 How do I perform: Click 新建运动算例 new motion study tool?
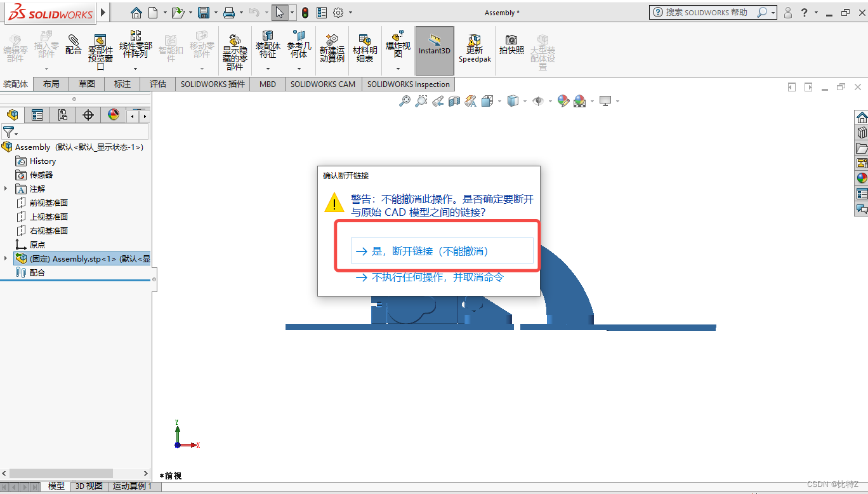pos(332,48)
